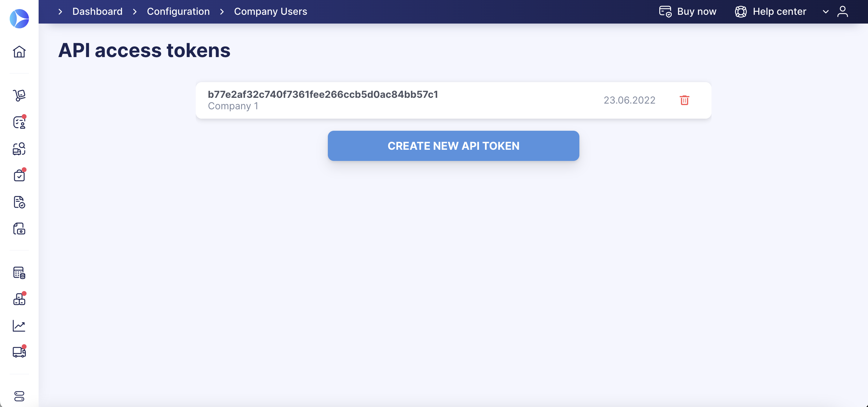Click the calculator with coins icon
Screen dimensions: 868x407
[19, 272]
